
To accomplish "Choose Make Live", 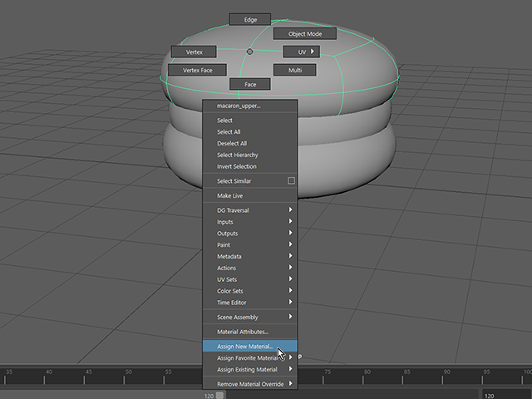I will (x=250, y=195).
